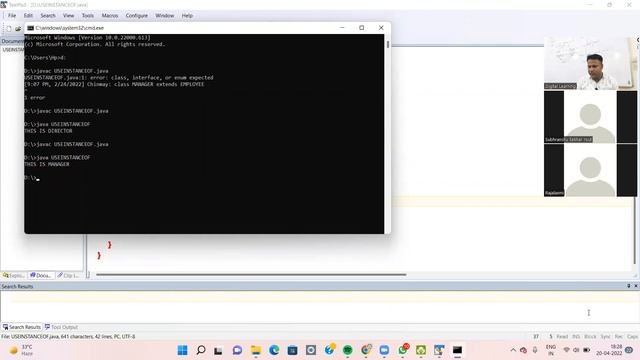Image resolution: width=640 pixels, height=360 pixels.
Task: Open the View menu
Action: (x=68, y=16)
